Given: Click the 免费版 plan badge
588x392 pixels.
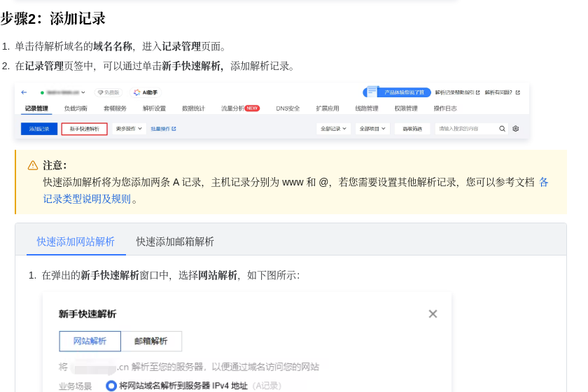Looking at the screenshot, I should pyautogui.click(x=108, y=92).
